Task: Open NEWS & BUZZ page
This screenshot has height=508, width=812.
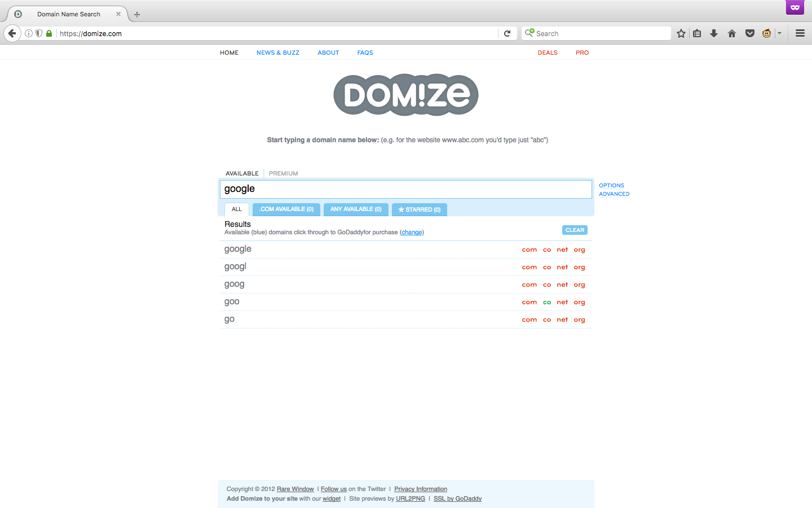Action: [278, 52]
